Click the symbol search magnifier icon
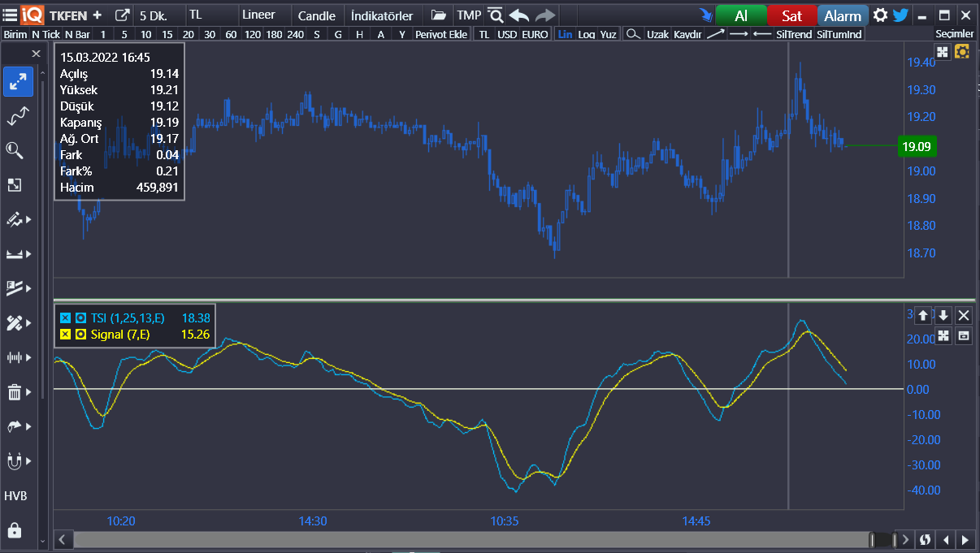 (495, 15)
